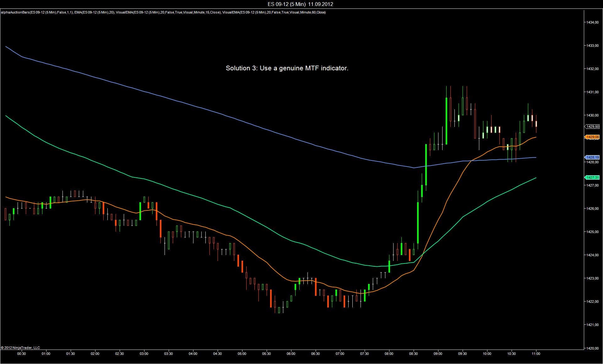
Task: Select the blue 60-minute EMA line's right end
Action: tap(535, 157)
